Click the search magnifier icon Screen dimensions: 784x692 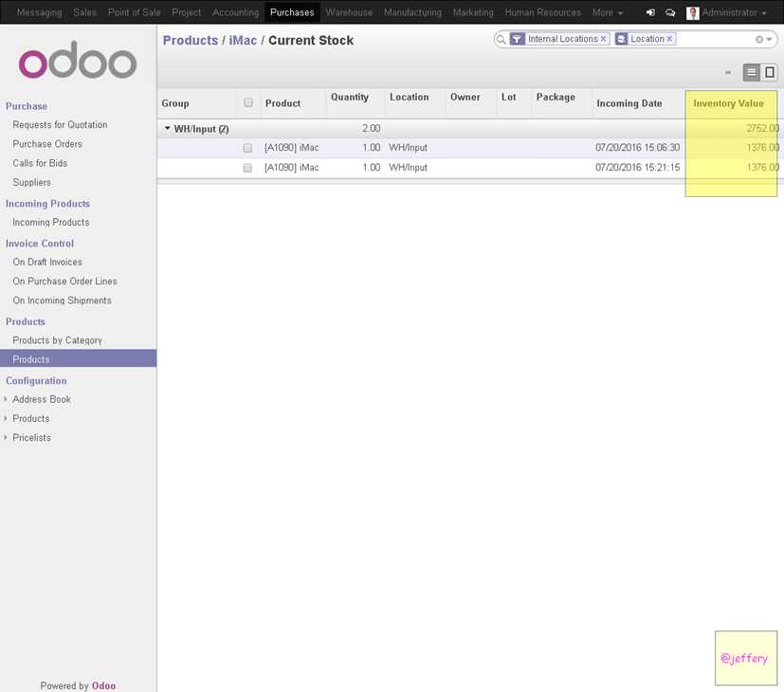[x=501, y=39]
